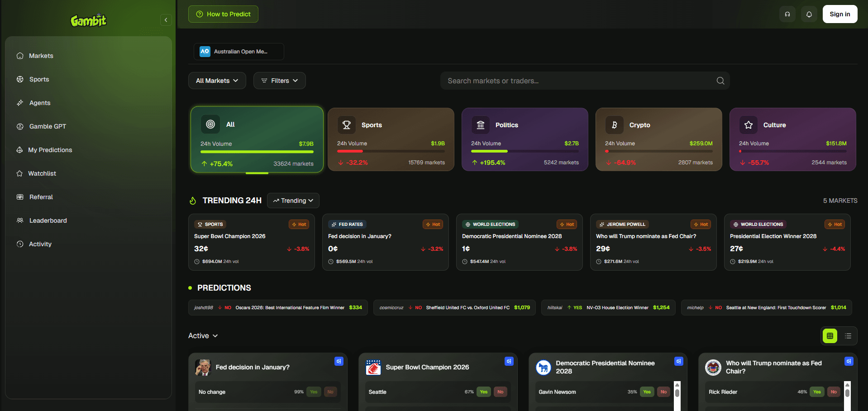Screen dimensions: 868x411
Task: Click the support headset icon
Action: 787,14
